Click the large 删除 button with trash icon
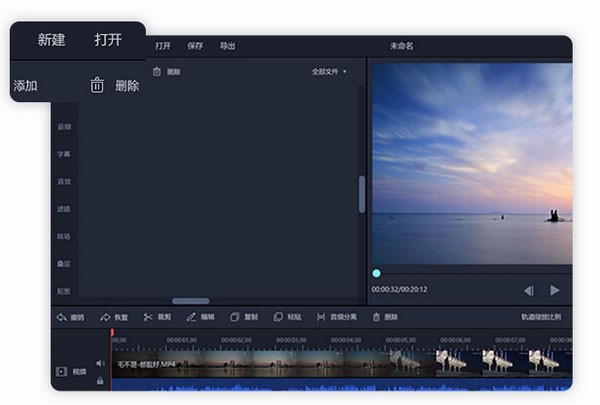This screenshot has height=405, width=600. pos(114,86)
